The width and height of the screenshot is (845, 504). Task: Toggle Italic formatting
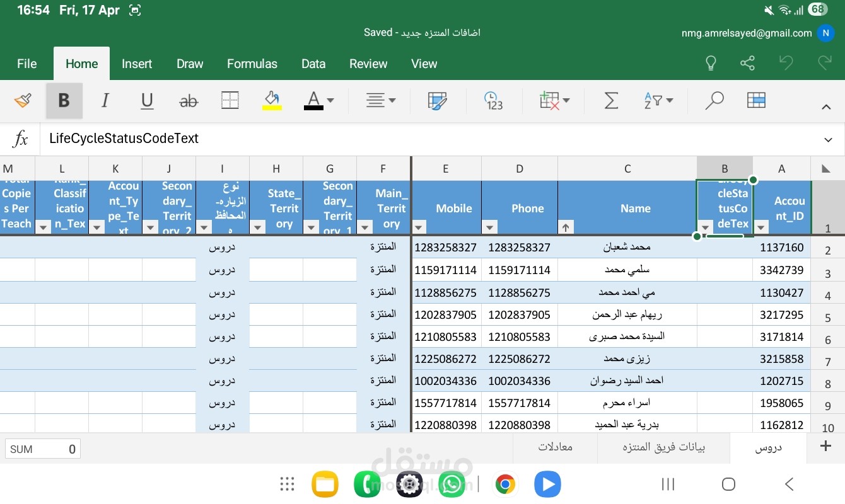105,101
